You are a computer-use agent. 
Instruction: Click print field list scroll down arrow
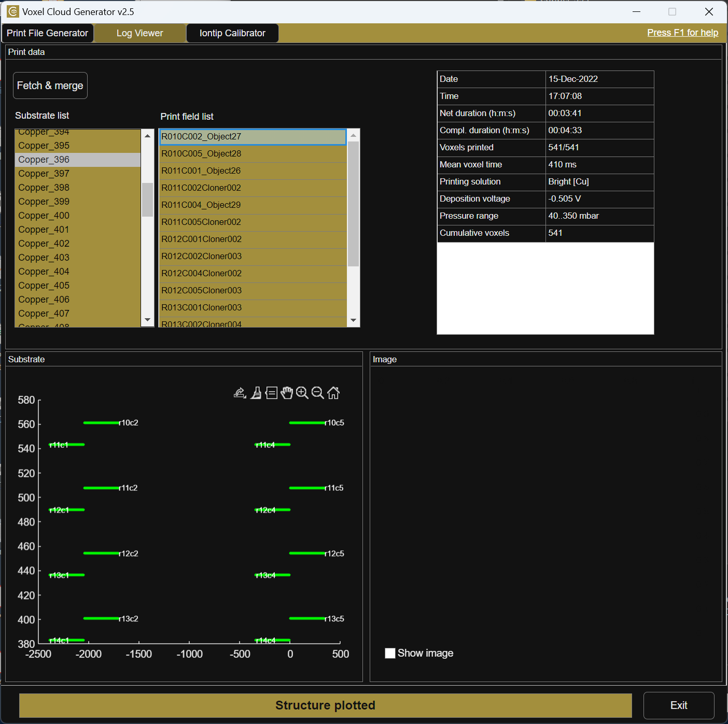tap(354, 320)
